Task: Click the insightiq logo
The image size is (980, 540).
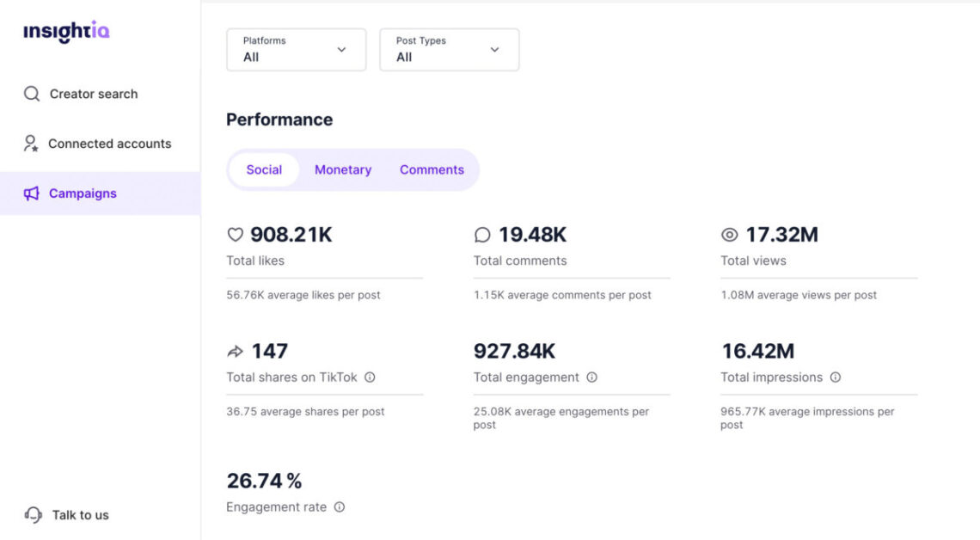Action: [x=65, y=30]
